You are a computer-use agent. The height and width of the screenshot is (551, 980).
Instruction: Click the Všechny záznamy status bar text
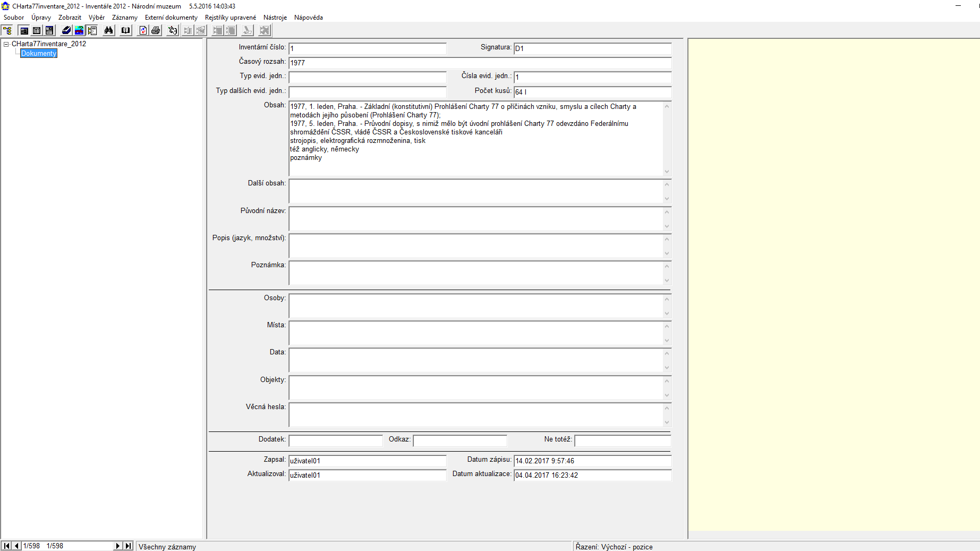[167, 547]
